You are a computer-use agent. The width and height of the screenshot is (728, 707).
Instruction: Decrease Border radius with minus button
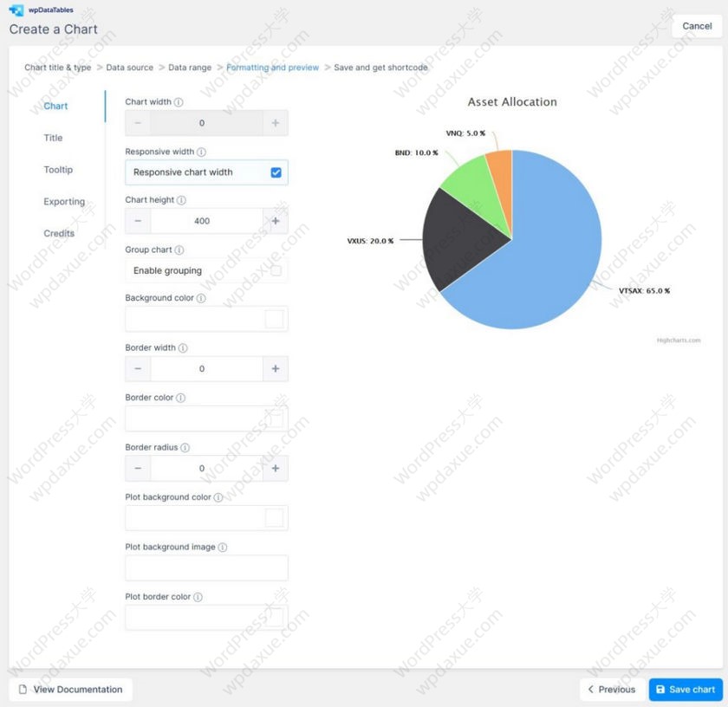click(x=138, y=469)
